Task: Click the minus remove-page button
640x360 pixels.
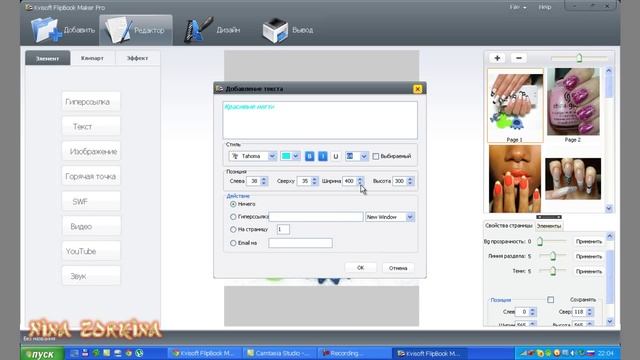Action: pyautogui.click(x=519, y=58)
